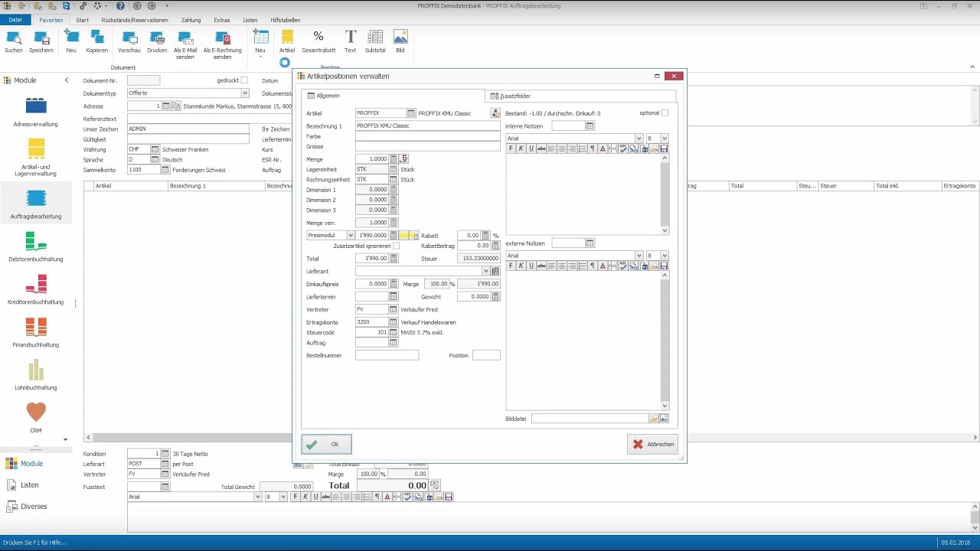Image resolution: width=980 pixels, height=551 pixels.
Task: Open the Preismodul dropdown
Action: tap(351, 236)
